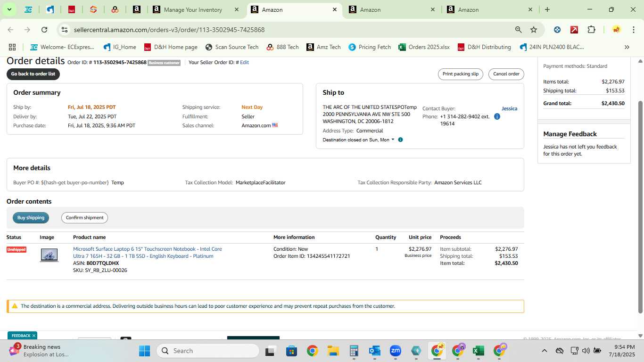The width and height of the screenshot is (644, 362).
Task: Click Print packing slip button
Action: (460, 74)
